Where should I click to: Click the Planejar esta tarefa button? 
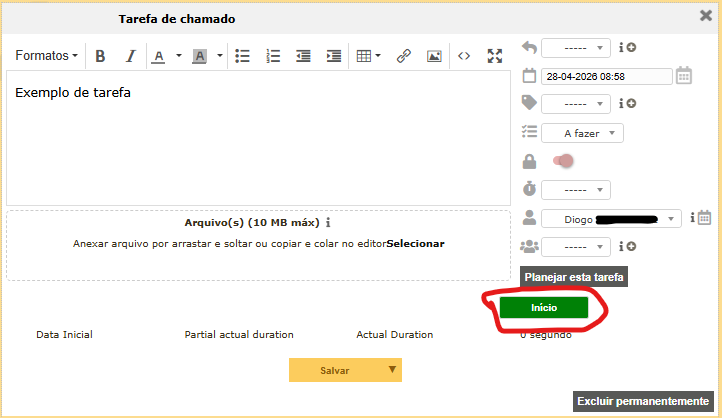tap(574, 277)
